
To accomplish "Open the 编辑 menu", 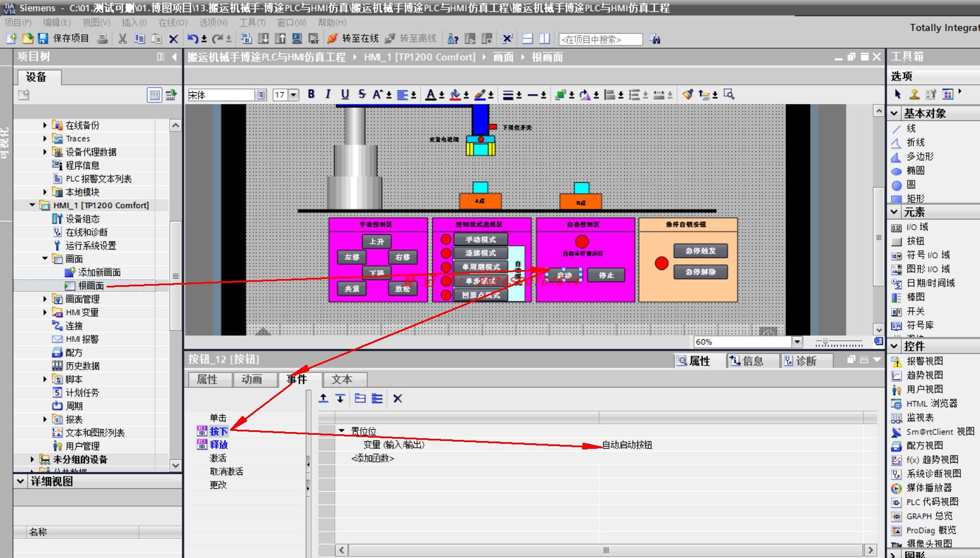I will coord(57,22).
